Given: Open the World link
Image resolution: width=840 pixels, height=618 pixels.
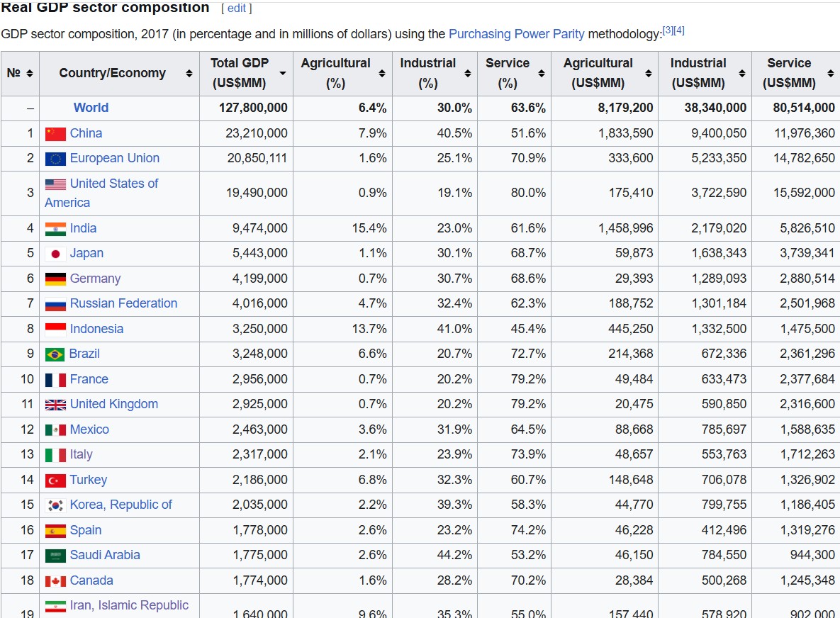Looking at the screenshot, I should tap(91, 108).
